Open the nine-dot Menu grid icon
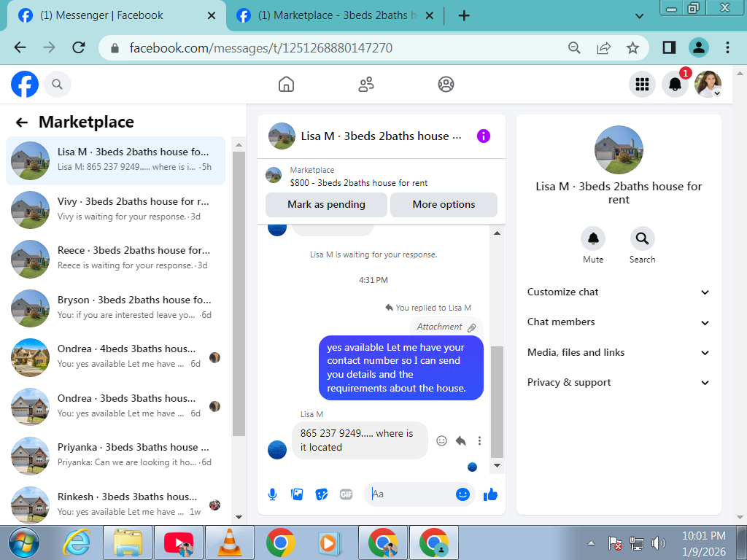Screen dimensions: 747x560 click(642, 85)
